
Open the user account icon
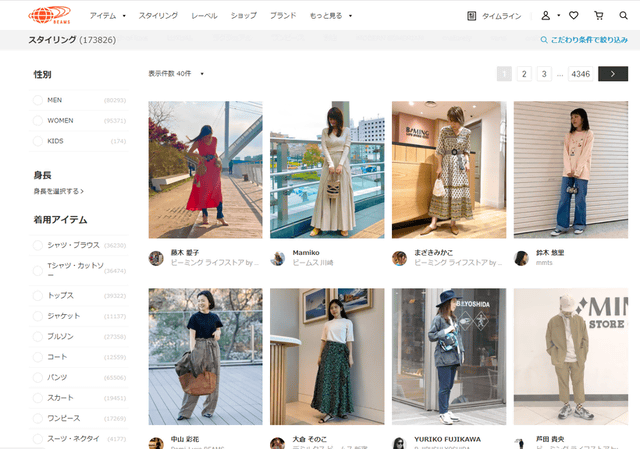point(545,16)
